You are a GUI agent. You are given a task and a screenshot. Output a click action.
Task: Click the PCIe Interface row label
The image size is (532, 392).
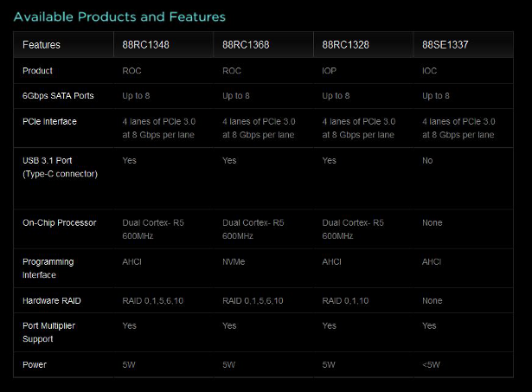point(49,122)
